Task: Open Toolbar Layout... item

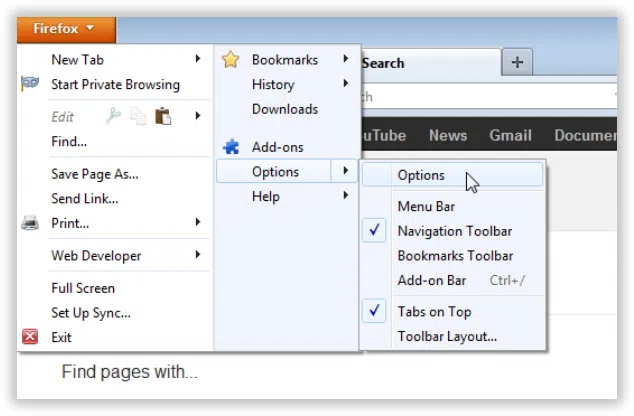Action: click(x=447, y=336)
